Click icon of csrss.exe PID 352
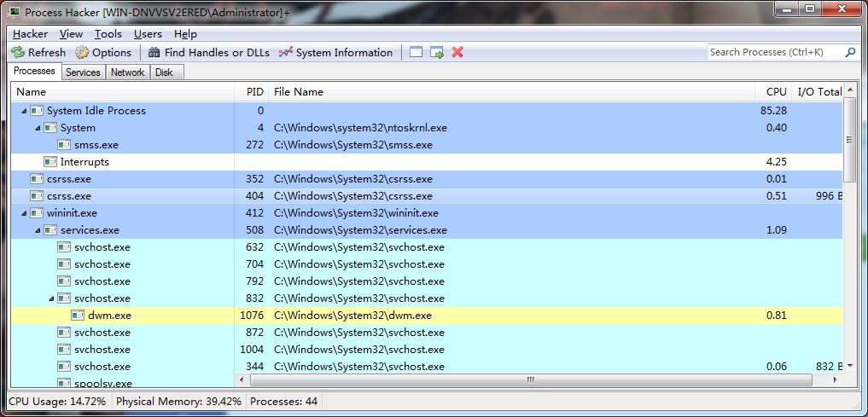Screen dimensions: 868x417 (x=37, y=179)
